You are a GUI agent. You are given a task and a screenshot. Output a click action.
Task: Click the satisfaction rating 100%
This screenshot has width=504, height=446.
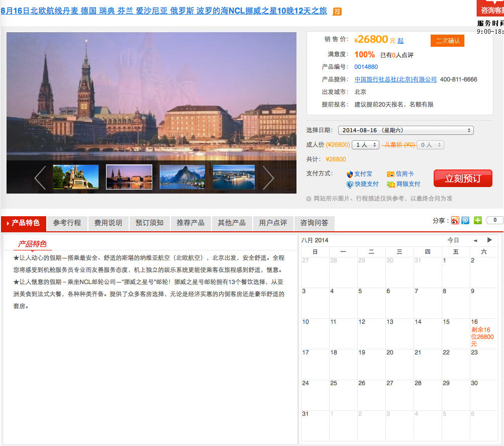364,55
